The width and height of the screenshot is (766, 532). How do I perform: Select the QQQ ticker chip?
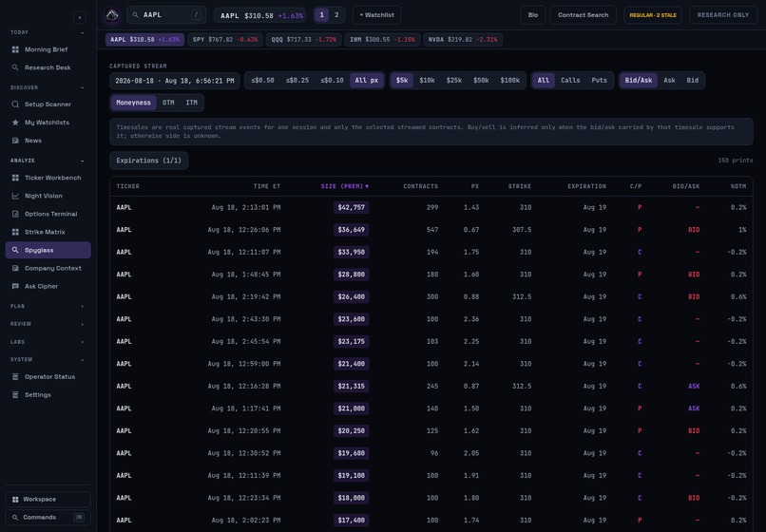point(304,40)
